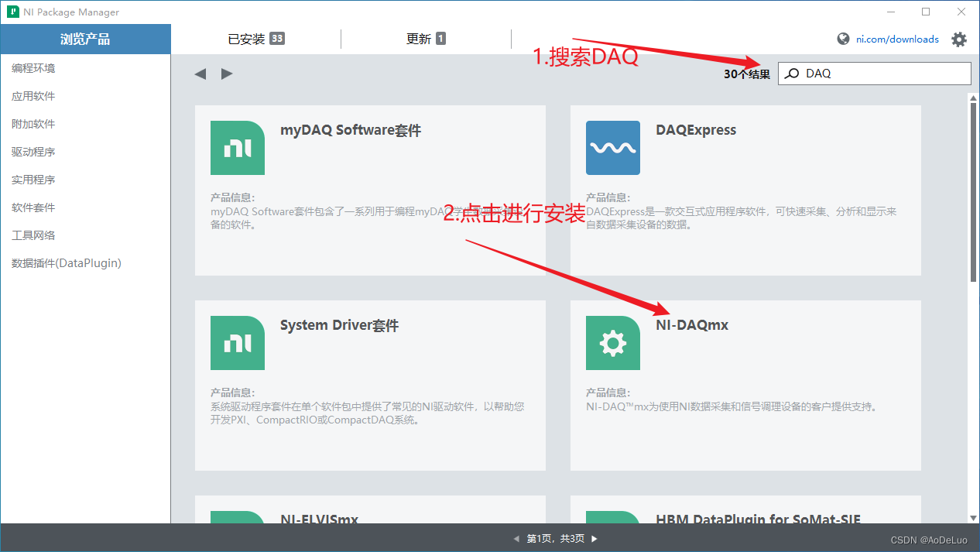Go to previous page in footer
Image resolution: width=980 pixels, height=552 pixels.
coord(517,538)
